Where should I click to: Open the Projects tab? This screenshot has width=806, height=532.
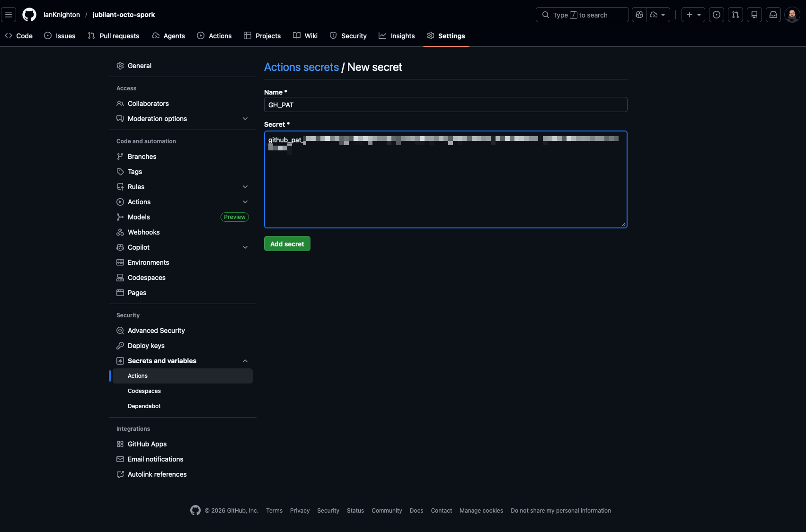262,36
